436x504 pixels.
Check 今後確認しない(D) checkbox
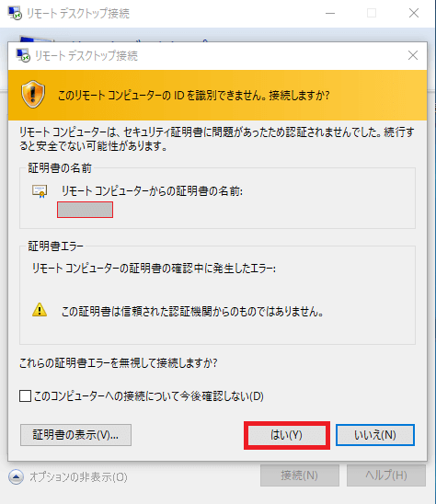[25, 396]
